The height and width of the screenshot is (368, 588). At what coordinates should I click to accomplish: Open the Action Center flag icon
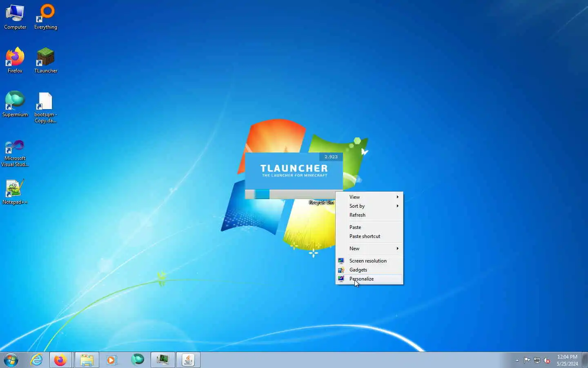tap(527, 360)
